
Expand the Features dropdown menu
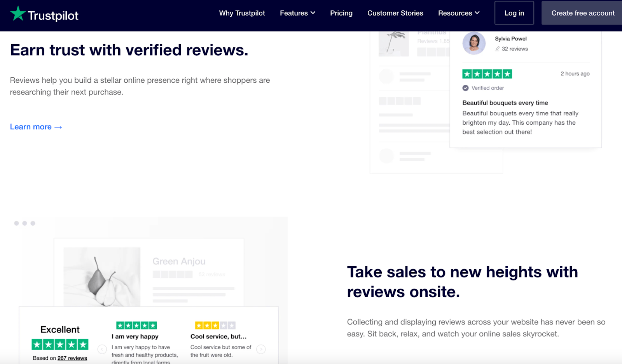click(x=297, y=13)
